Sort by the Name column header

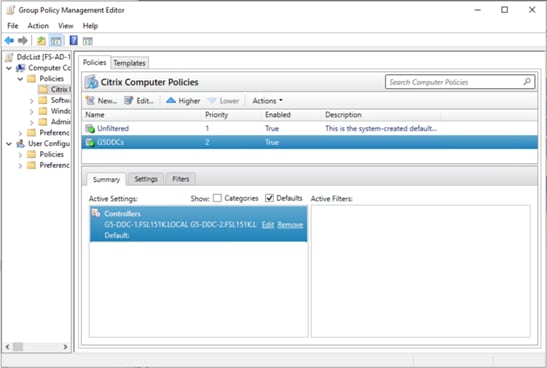pos(141,115)
